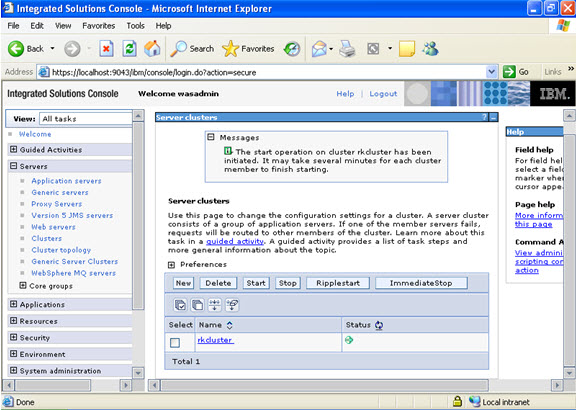Sort by Name column arrows
Screen dimensions: 576x410
point(230,325)
